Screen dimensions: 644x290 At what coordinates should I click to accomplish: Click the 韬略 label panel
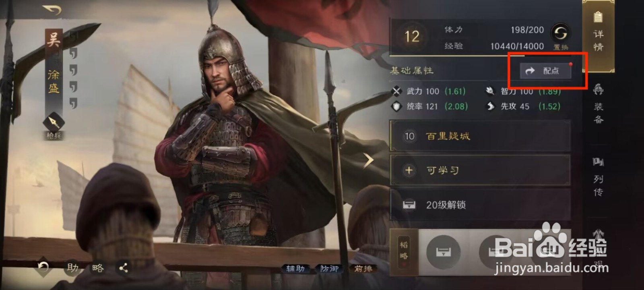point(404,251)
